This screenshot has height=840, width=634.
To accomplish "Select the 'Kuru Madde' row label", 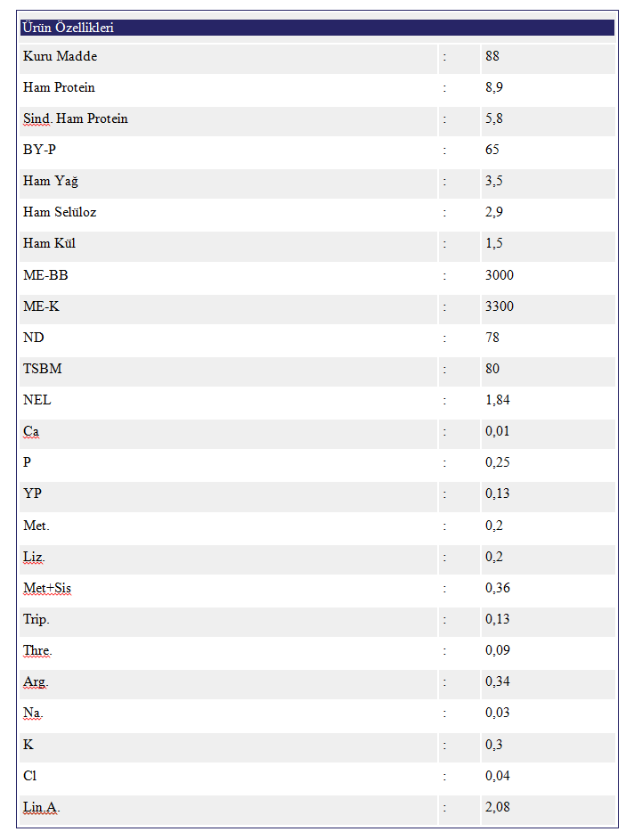I will tap(61, 57).
